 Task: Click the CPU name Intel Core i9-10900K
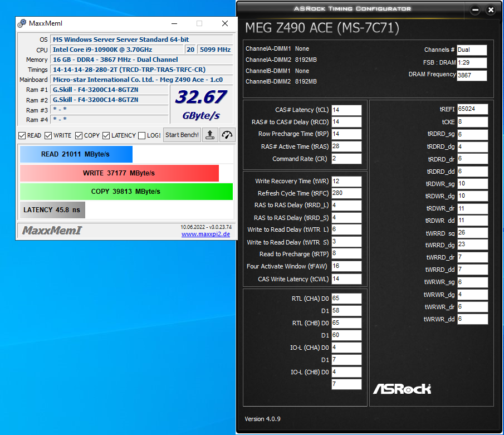click(117, 50)
